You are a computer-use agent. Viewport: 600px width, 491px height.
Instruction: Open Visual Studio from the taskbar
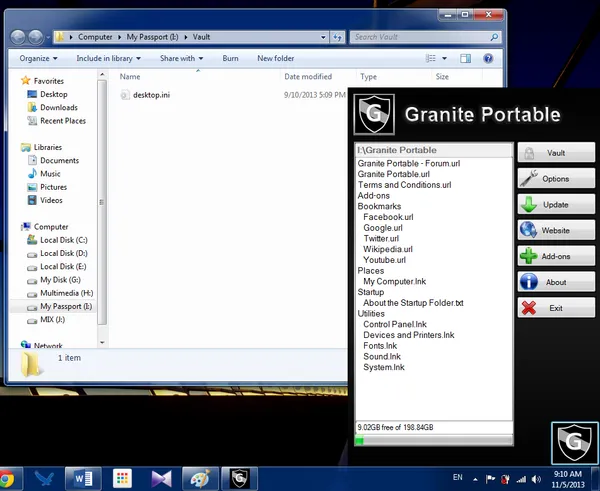click(161, 478)
